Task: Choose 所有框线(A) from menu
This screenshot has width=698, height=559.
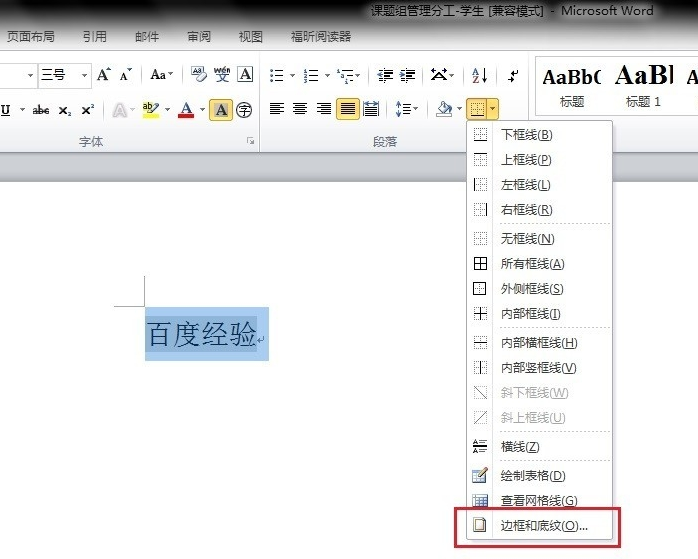Action: click(x=540, y=263)
